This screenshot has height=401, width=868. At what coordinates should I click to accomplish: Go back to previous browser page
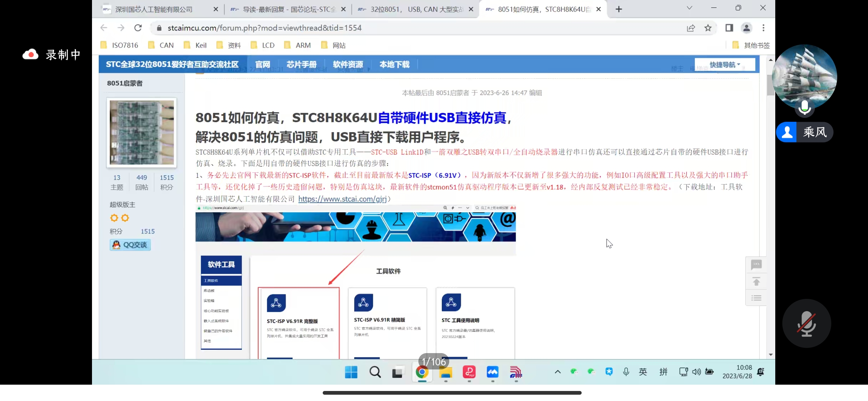pos(104,28)
